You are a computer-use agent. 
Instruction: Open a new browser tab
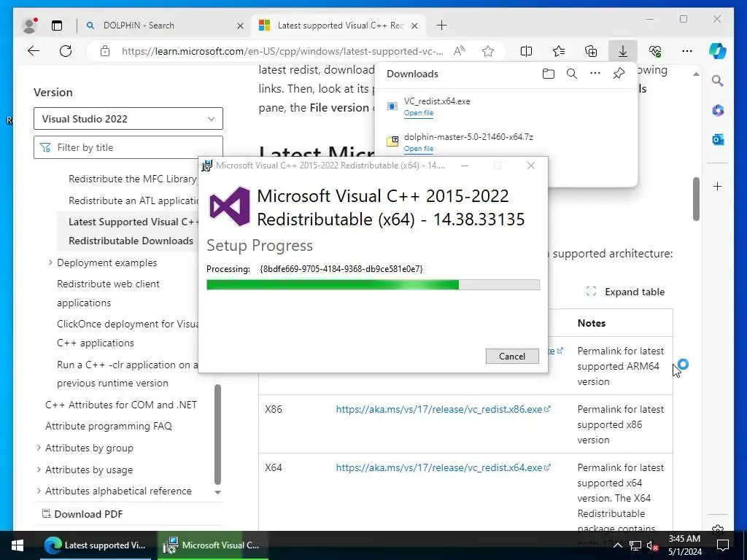tap(441, 26)
